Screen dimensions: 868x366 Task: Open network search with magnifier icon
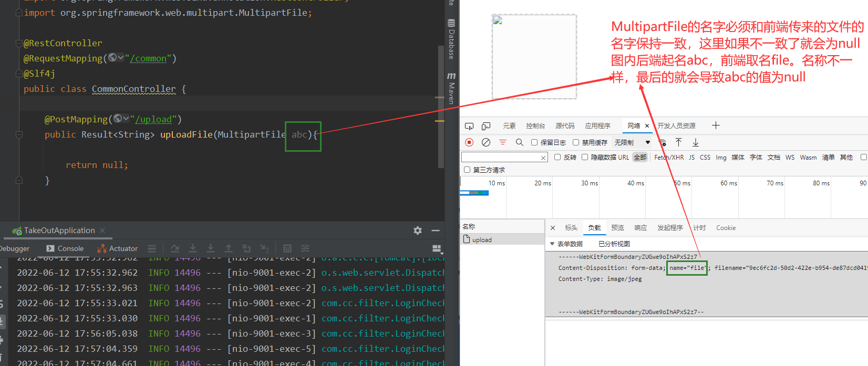(520, 142)
